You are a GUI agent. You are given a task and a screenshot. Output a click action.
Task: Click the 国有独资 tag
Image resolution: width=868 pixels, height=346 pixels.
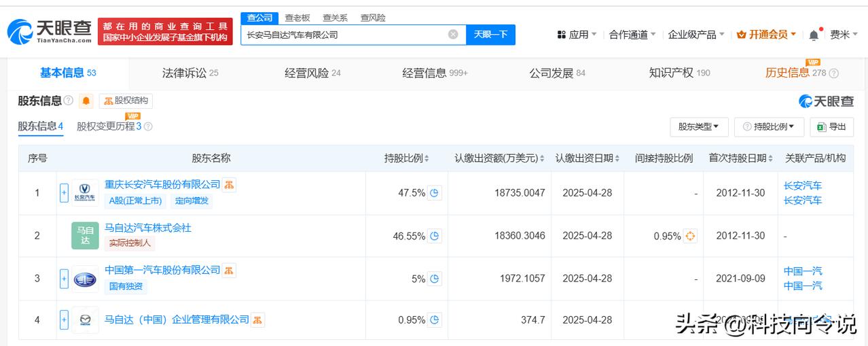(126, 286)
